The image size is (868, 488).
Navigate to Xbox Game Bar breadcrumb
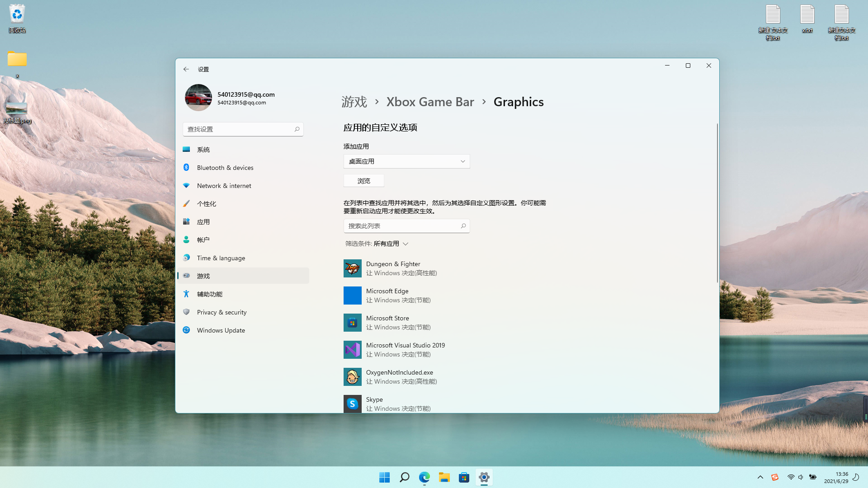(x=430, y=102)
